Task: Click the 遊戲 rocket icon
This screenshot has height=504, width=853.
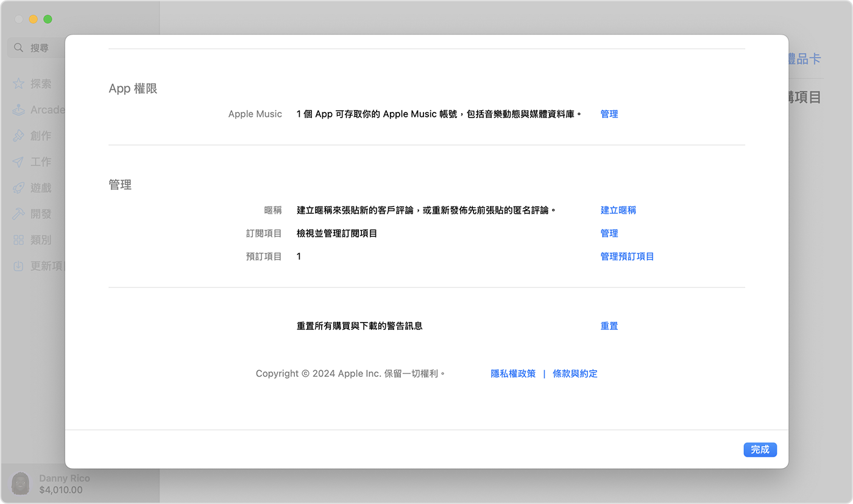Action: click(19, 188)
